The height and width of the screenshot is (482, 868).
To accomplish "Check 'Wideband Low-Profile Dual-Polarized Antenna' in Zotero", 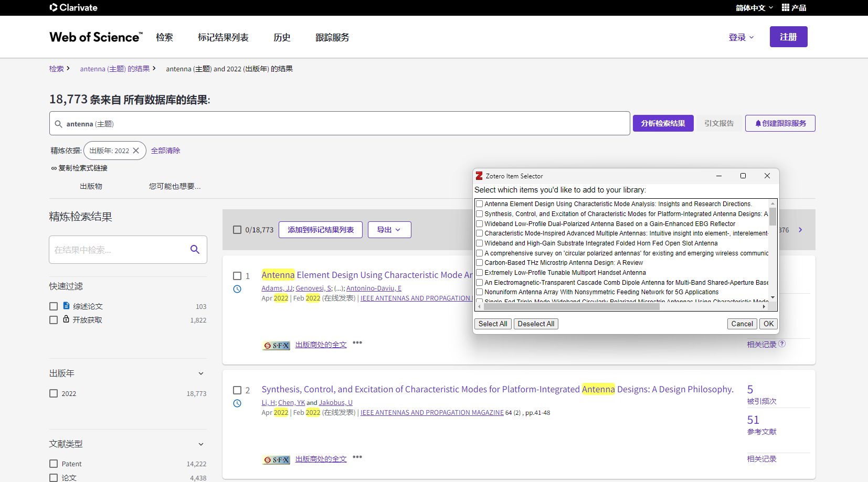I will click(479, 224).
